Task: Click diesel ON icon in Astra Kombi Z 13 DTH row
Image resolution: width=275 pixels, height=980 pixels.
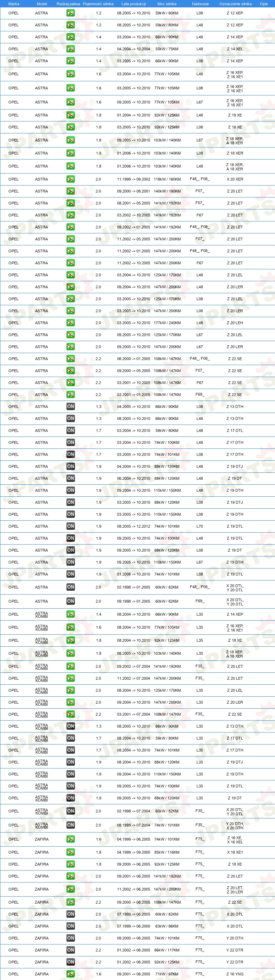Action: coord(71,726)
